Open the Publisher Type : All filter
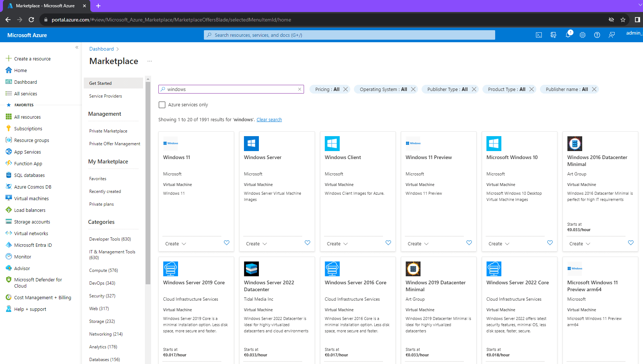Image resolution: width=643 pixels, height=364 pixels. coord(447,89)
